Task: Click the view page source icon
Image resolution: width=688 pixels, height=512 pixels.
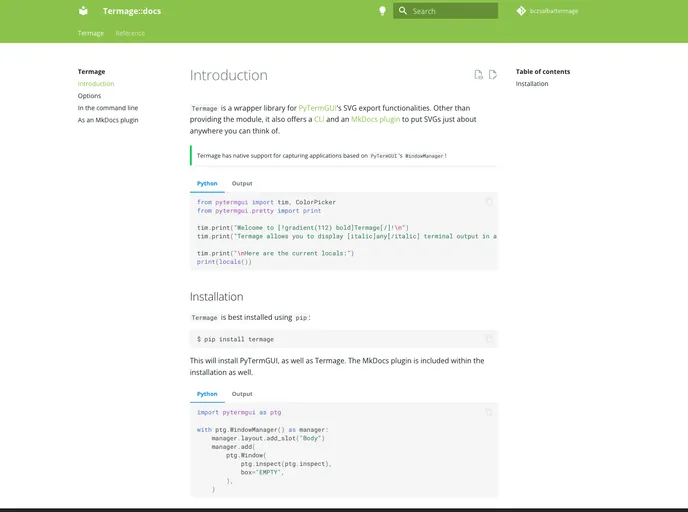Action: pos(478,75)
